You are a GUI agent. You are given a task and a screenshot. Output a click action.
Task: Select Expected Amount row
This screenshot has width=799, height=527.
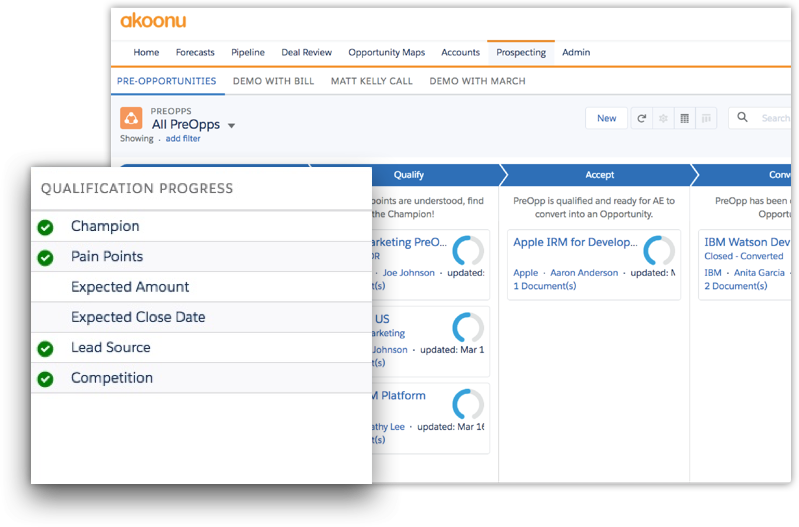[201, 286]
